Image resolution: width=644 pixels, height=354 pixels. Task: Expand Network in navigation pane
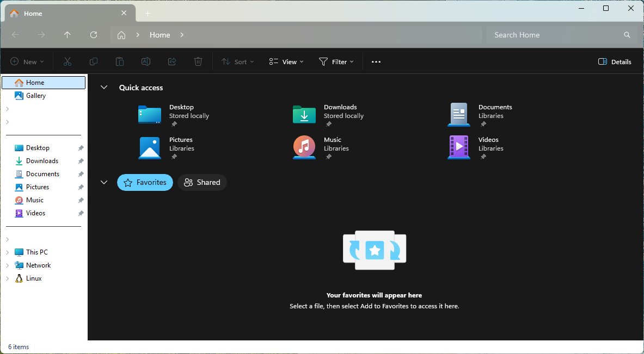coord(8,265)
